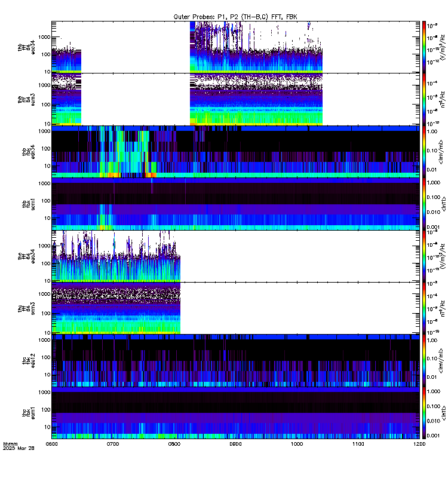
Task: Click the 0.001 color scale value of thb fbk scm1
Action: pyautogui.click(x=434, y=227)
